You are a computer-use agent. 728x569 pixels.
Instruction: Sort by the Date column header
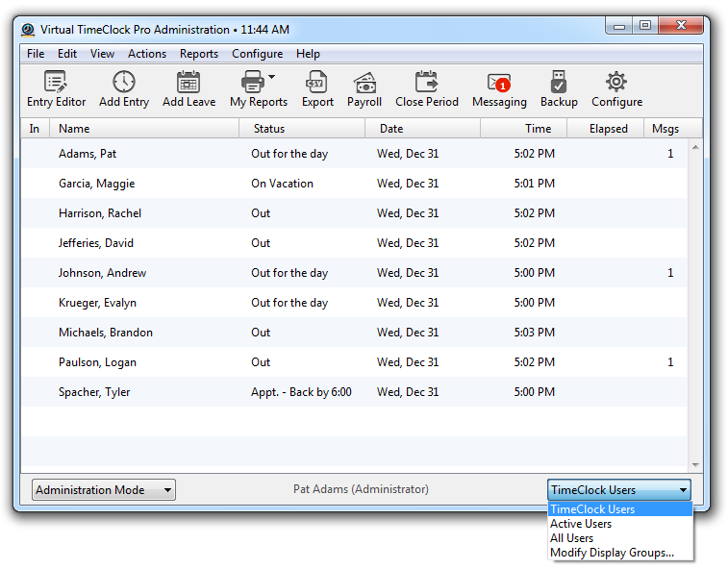[422, 129]
